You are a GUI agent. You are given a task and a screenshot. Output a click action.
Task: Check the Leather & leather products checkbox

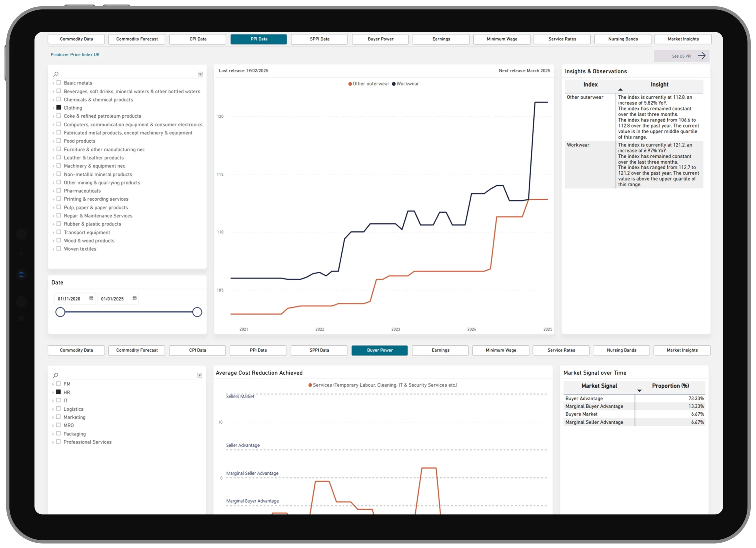coord(59,157)
